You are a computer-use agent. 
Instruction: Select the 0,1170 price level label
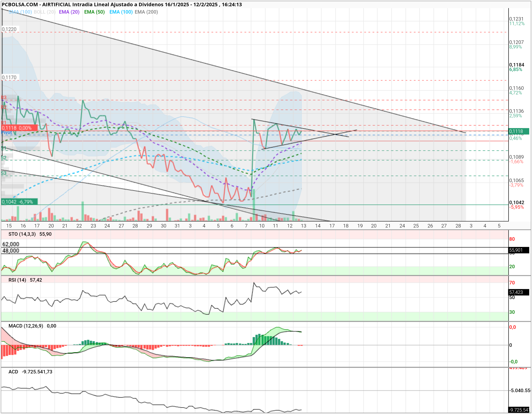9,77
